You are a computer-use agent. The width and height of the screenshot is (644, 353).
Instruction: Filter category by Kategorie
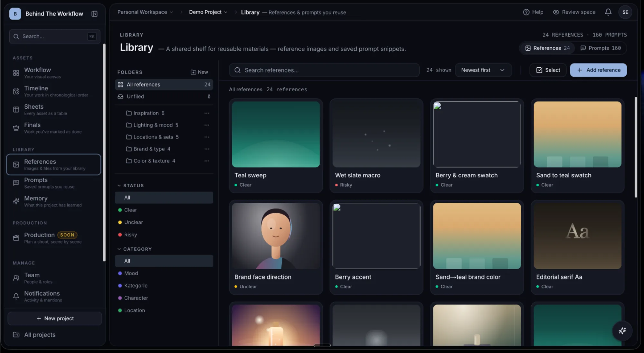(164, 286)
